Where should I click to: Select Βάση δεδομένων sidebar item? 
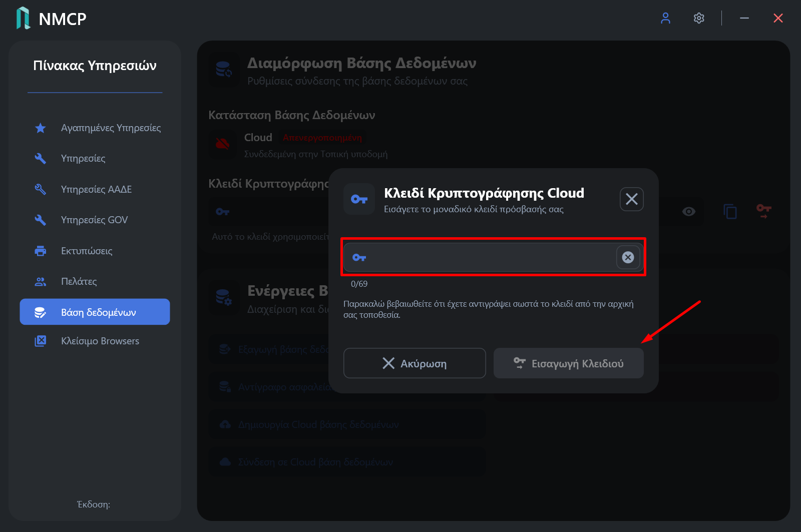95,312
